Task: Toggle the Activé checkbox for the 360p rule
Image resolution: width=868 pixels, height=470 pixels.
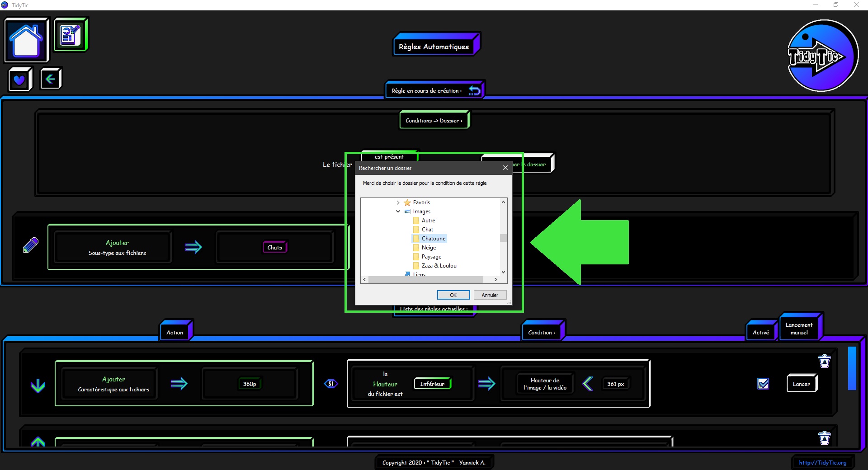Action: (763, 384)
